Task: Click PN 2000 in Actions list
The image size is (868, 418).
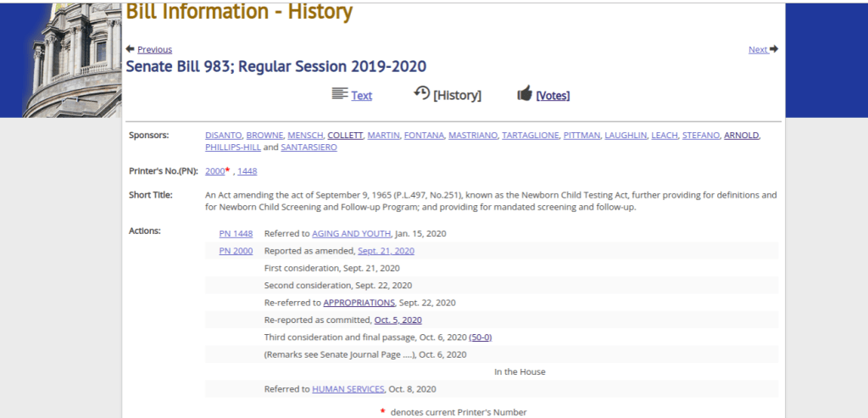Action: [236, 251]
